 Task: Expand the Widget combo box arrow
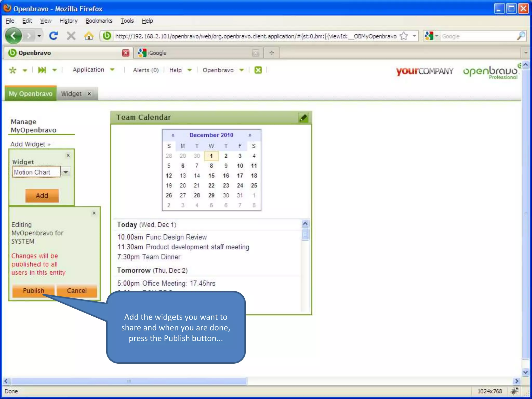coord(66,172)
